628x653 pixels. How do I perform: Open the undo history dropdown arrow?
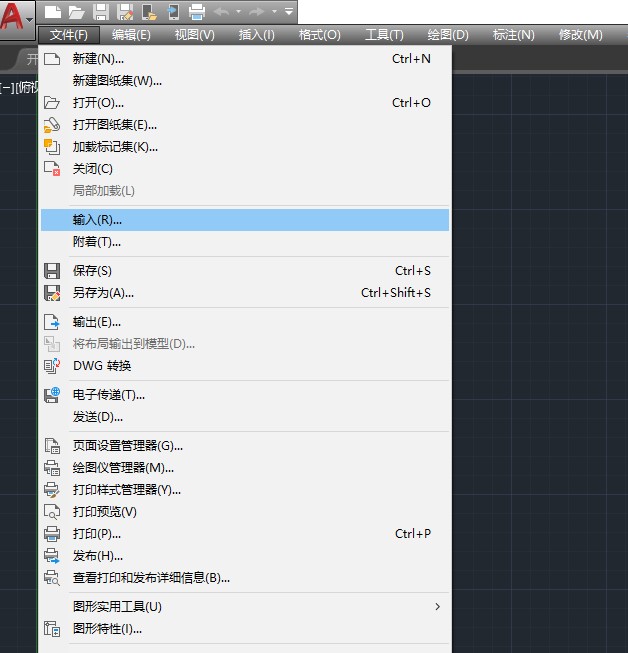[239, 12]
